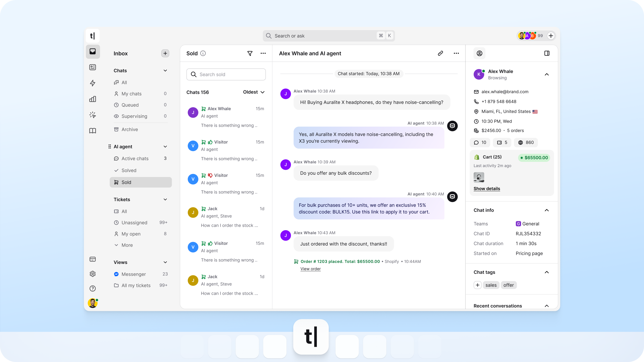Collapse the Alex Whale contact card chevron

tap(547, 74)
